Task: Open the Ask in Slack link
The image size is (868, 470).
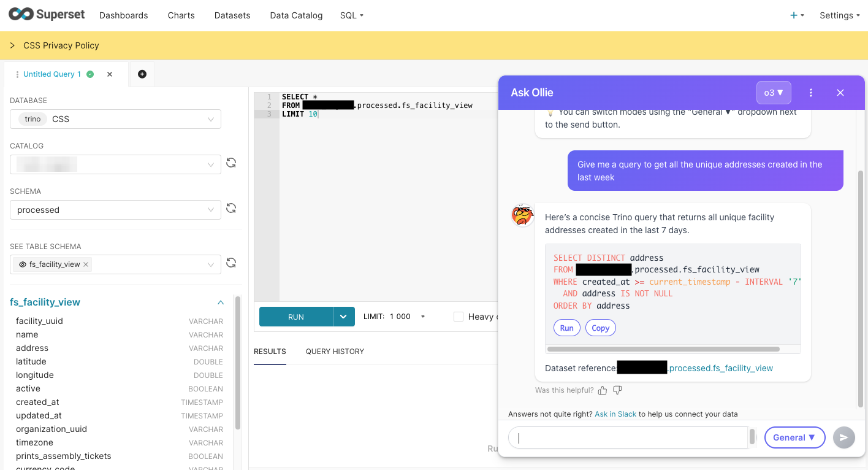Action: (x=615, y=414)
